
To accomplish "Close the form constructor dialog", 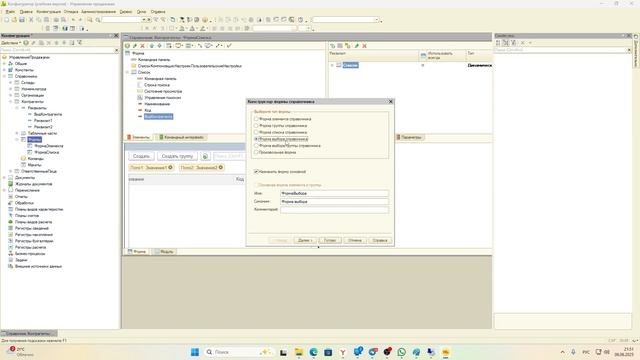I will click(391, 101).
